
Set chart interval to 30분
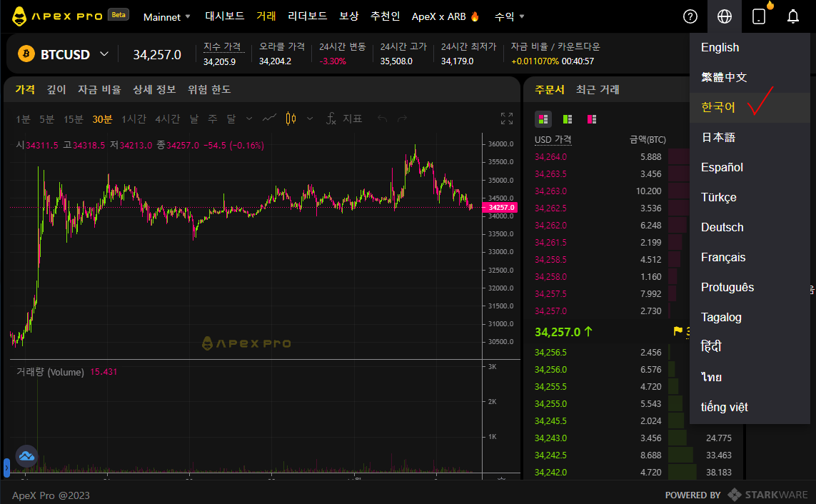coord(103,119)
